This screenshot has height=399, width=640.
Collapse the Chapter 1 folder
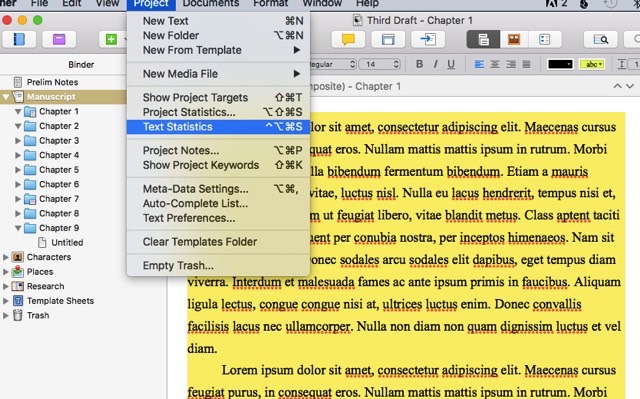pos(18,111)
